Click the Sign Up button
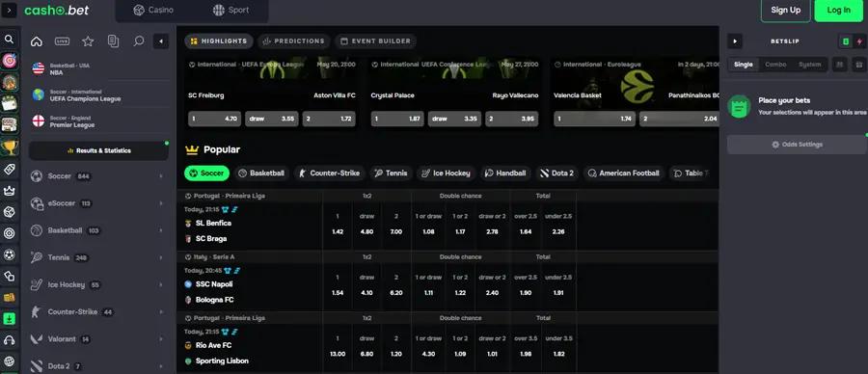Viewport: 868px width, 374px height. point(785,10)
